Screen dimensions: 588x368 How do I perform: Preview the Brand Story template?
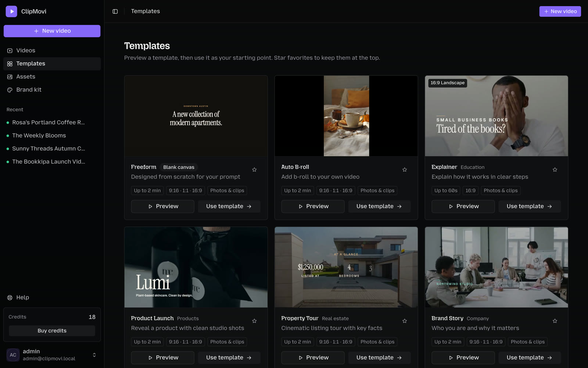(x=463, y=358)
